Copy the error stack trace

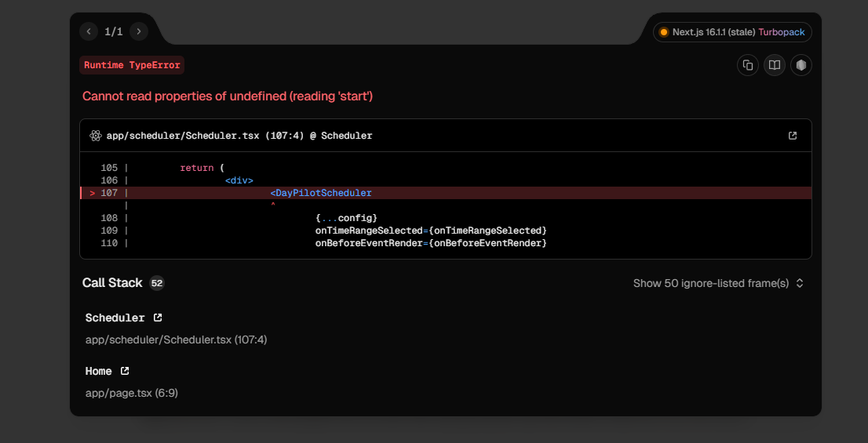[748, 65]
